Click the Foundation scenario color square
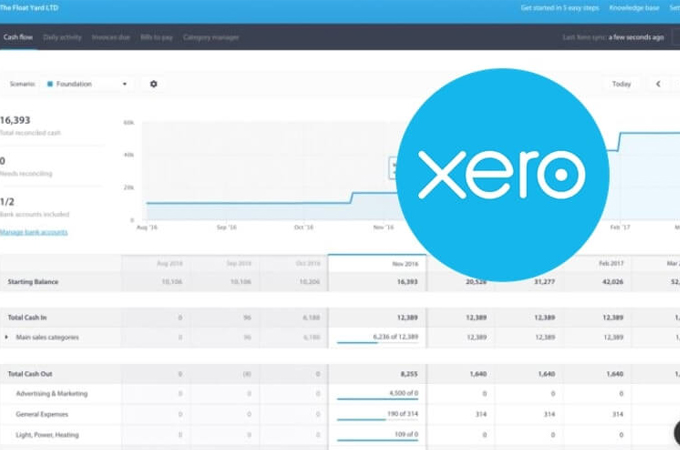Screen dimensions: 680x450 pyautogui.click(x=51, y=84)
